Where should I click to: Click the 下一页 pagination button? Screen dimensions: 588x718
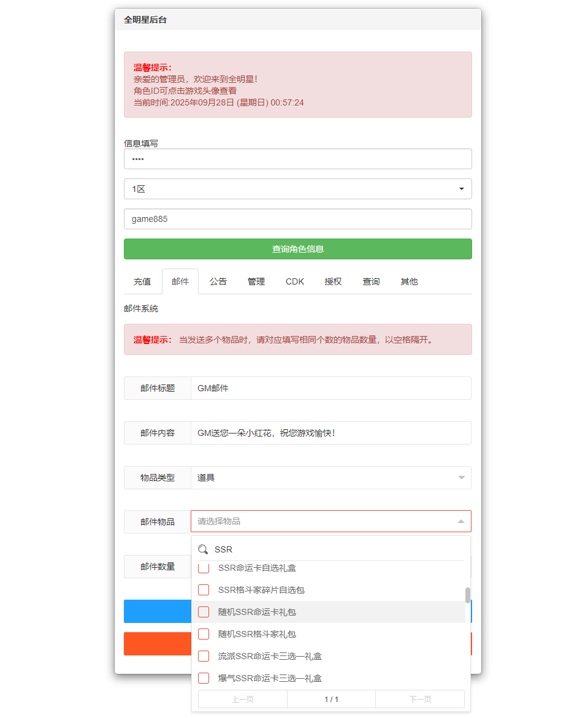click(420, 699)
